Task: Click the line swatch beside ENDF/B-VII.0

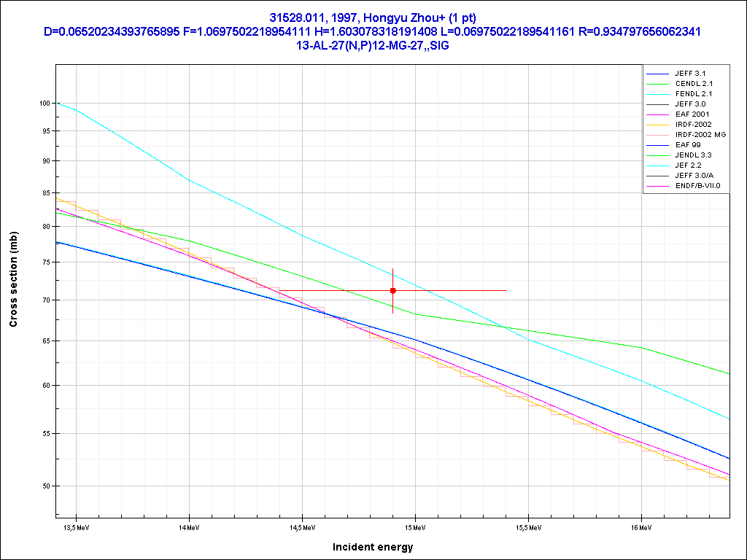Action: pyautogui.click(x=657, y=186)
